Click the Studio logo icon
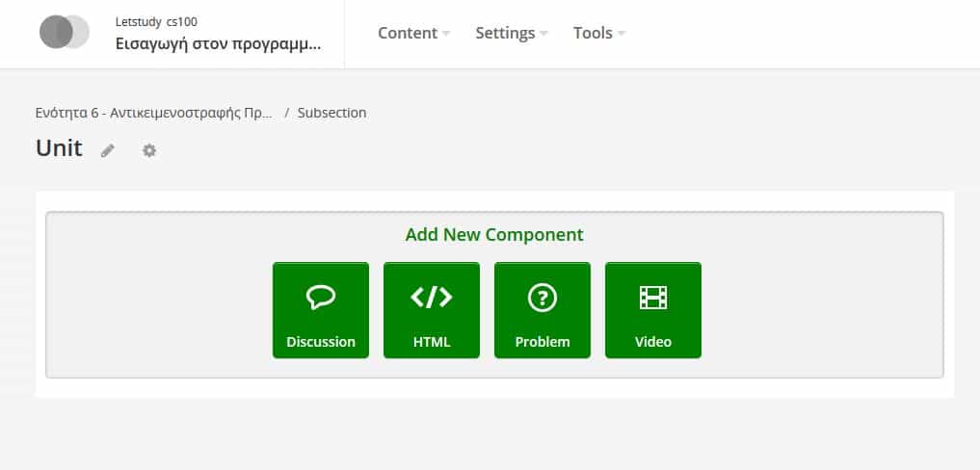Screen dimensions: 980x470 [65, 32]
